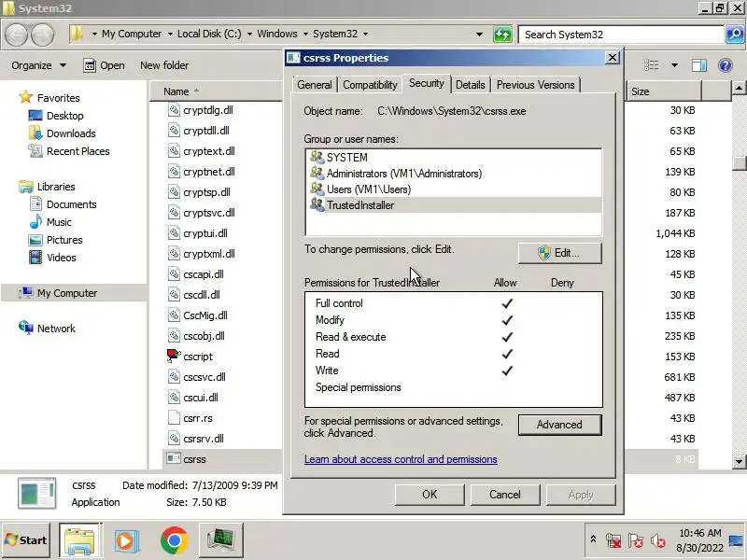Expand the Windows breadcrumb arrow
Viewport: 747px width, 560px height.
305,34
